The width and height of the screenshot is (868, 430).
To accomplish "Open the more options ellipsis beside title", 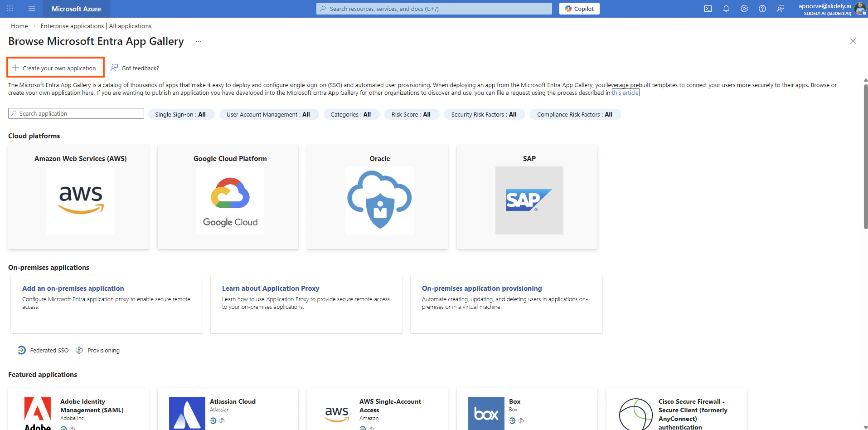I will click(199, 41).
